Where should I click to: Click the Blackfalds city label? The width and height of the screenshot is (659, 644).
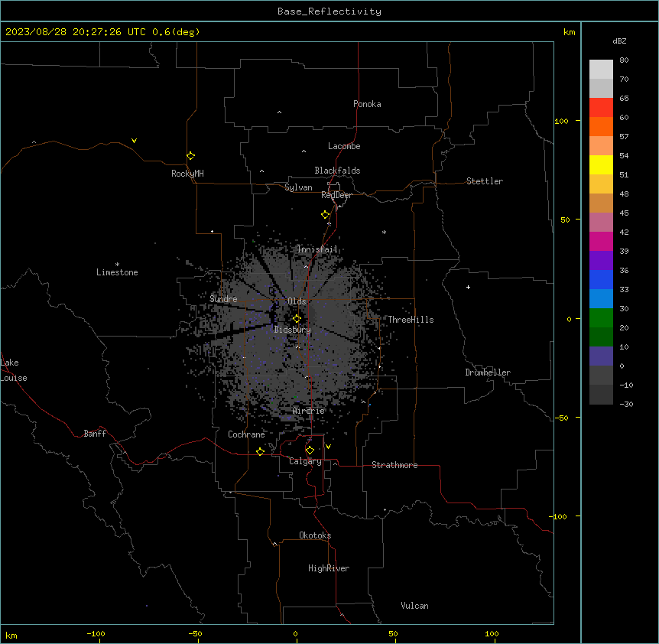click(x=337, y=171)
